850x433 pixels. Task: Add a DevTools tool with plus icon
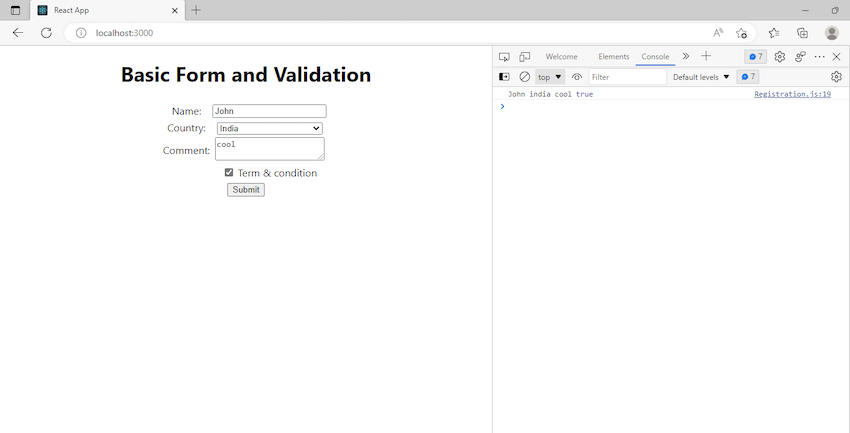705,56
